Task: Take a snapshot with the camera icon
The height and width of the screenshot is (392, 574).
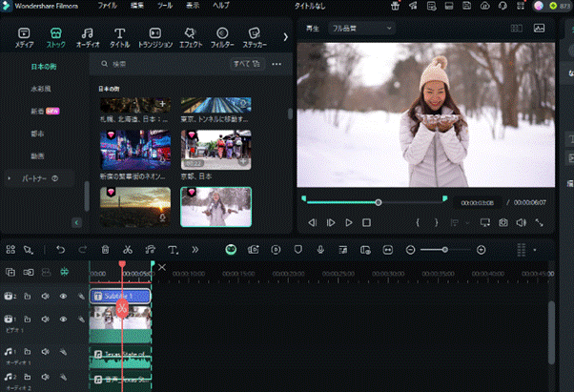Action: [x=503, y=222]
